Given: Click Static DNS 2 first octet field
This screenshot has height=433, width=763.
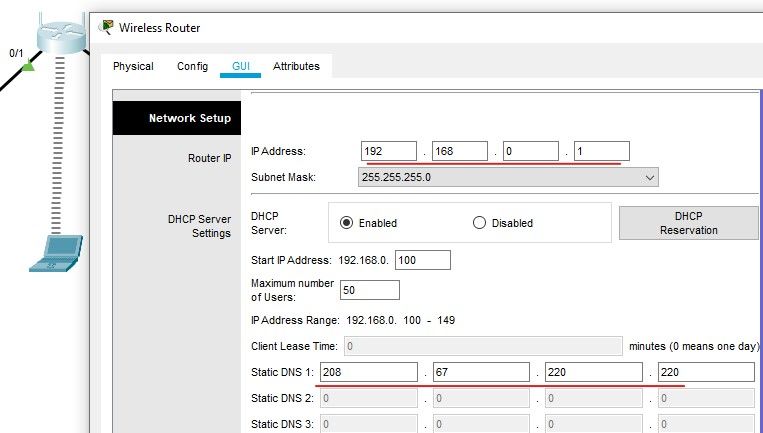Looking at the screenshot, I should pos(369,398).
